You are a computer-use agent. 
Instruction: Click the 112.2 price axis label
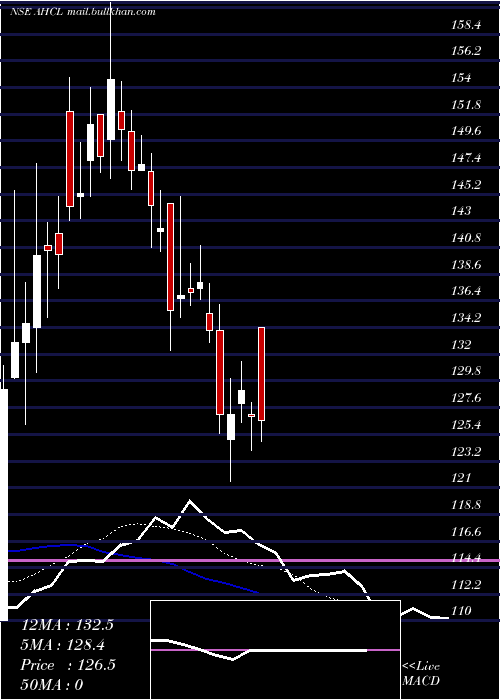pos(467,584)
